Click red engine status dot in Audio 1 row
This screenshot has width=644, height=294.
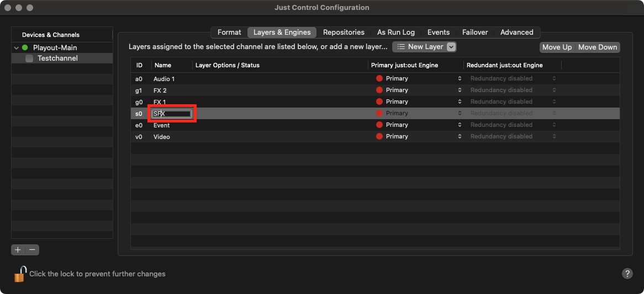coord(379,78)
